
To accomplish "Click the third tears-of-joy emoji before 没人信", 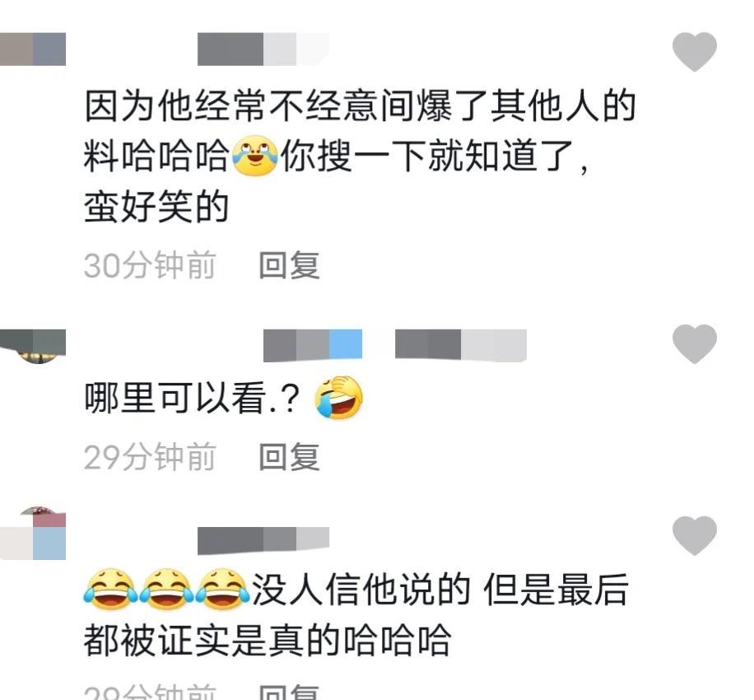I will click(222, 590).
